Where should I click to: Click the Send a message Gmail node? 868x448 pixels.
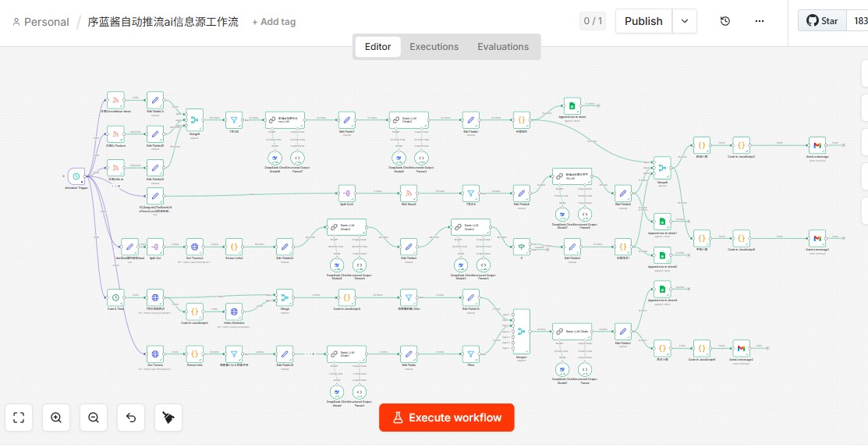(x=817, y=146)
